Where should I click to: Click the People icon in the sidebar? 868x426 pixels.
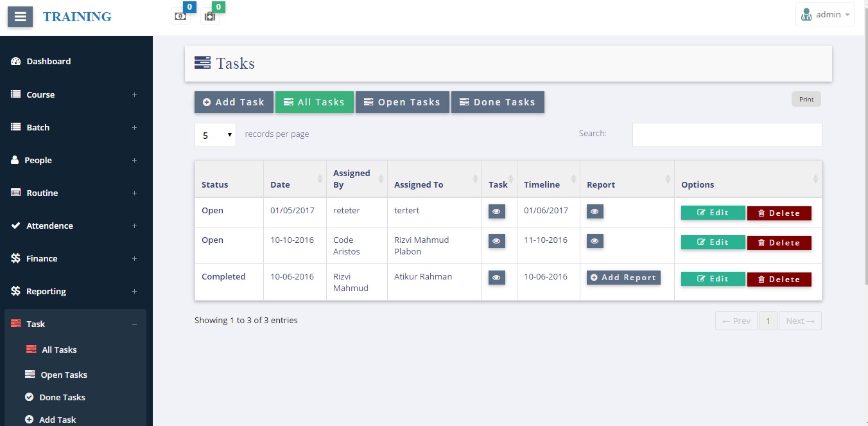click(x=15, y=160)
